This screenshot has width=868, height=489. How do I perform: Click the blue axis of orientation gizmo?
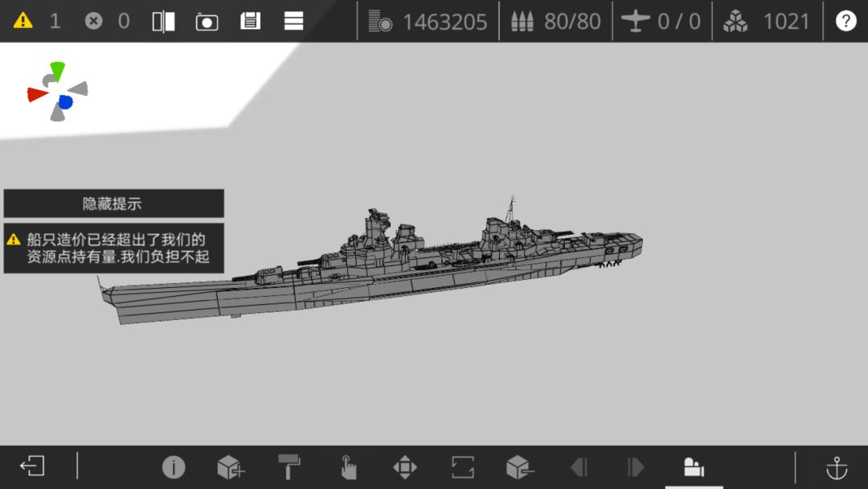click(65, 102)
